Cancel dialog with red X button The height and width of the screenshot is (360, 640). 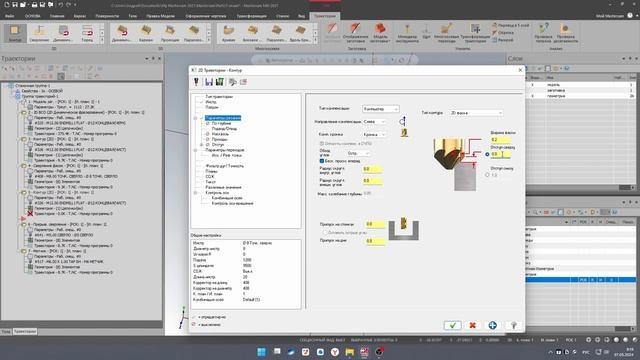(472, 325)
